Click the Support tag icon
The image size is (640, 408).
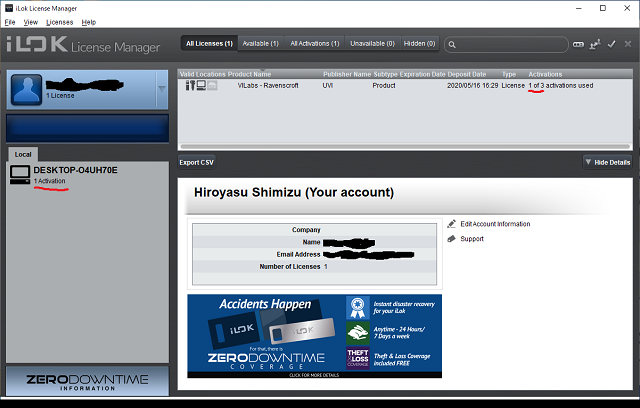click(451, 239)
